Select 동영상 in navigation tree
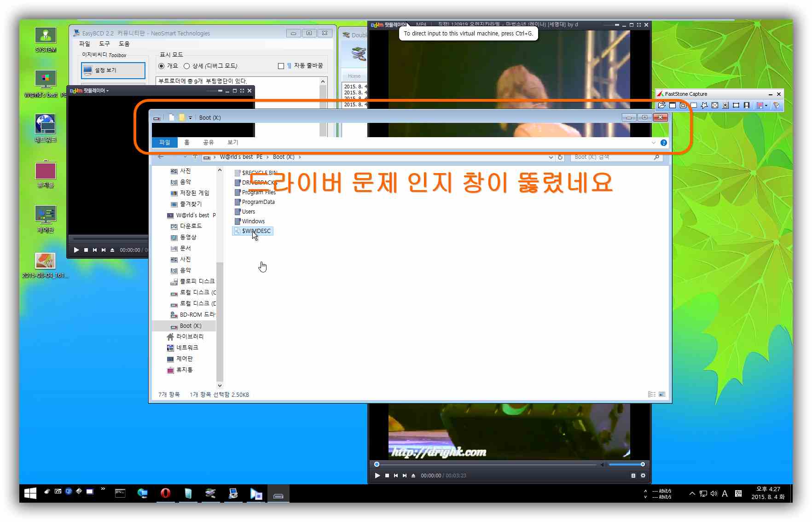The image size is (812, 522). coord(183,237)
